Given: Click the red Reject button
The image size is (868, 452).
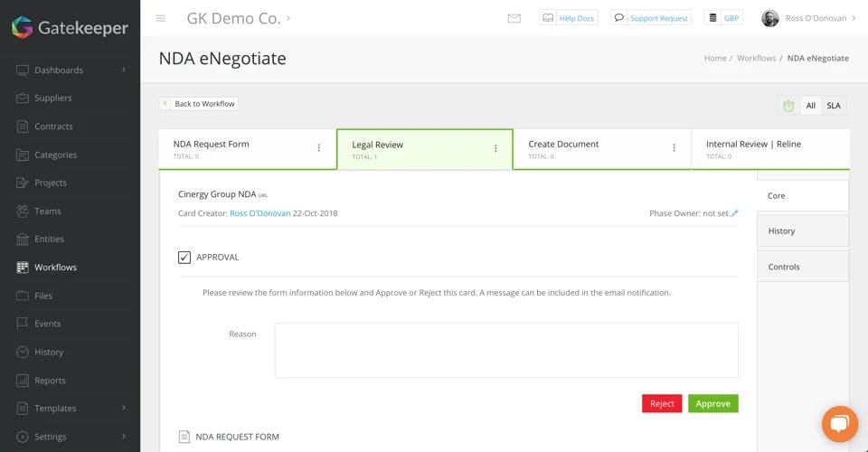Looking at the screenshot, I should (x=662, y=404).
